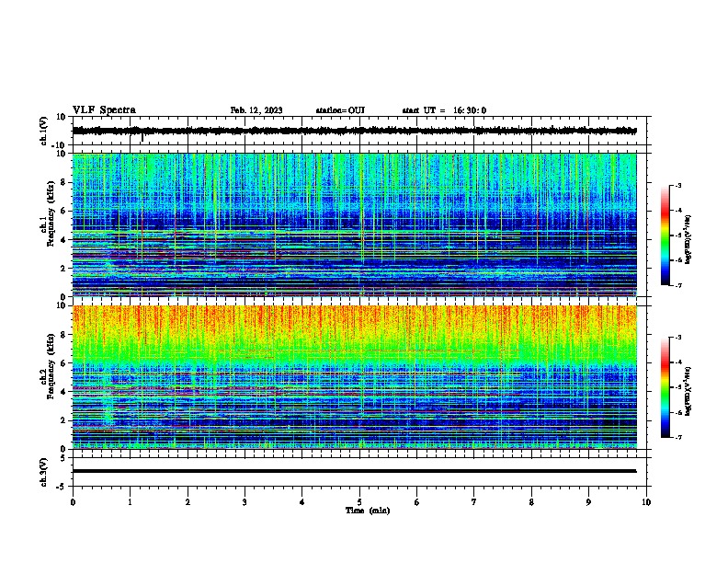This screenshot has height=563, width=728.
Task: Click inside the ch.1 spectrogram panel
Action: (x=354, y=224)
